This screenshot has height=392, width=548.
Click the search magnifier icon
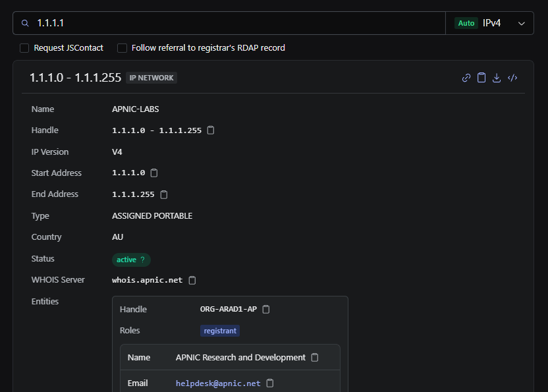tap(25, 22)
